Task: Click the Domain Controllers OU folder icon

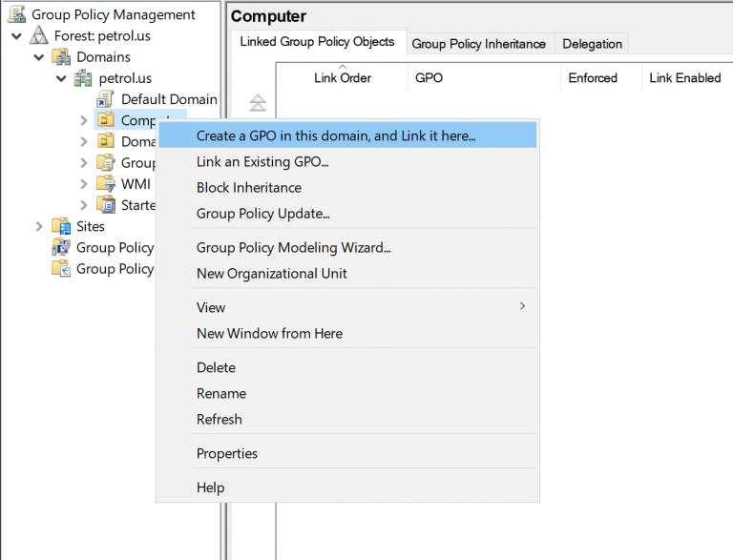Action: (105, 141)
